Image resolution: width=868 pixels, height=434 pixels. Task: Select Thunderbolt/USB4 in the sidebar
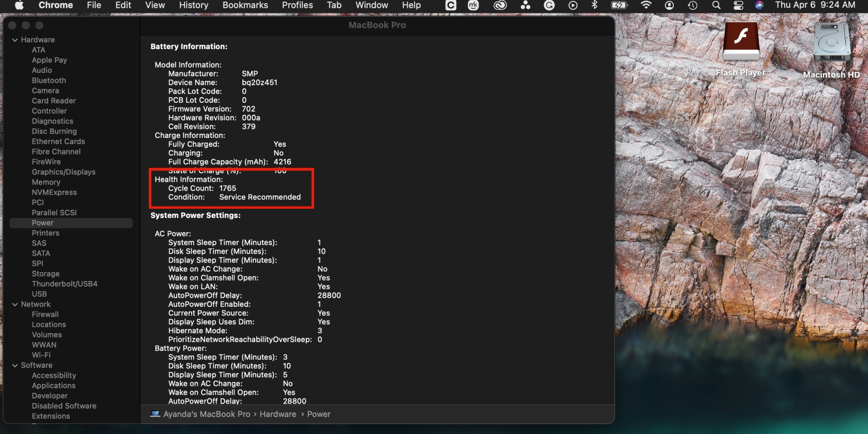[65, 284]
